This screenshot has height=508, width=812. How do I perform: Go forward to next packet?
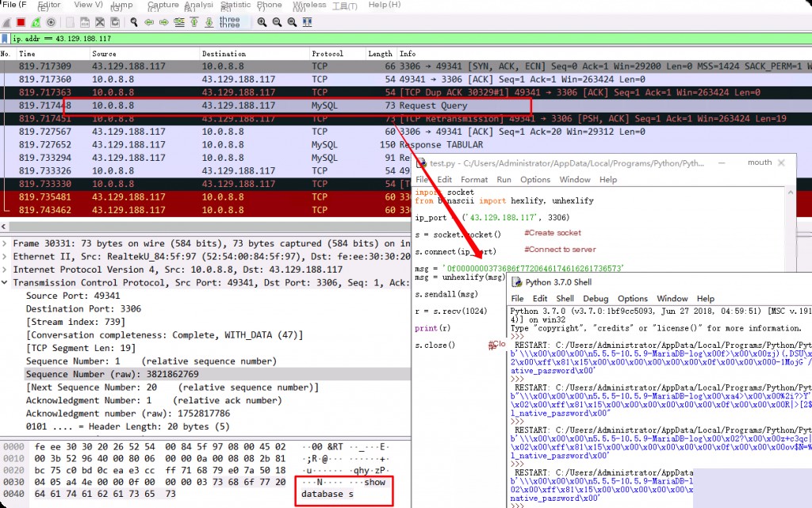[x=164, y=22]
